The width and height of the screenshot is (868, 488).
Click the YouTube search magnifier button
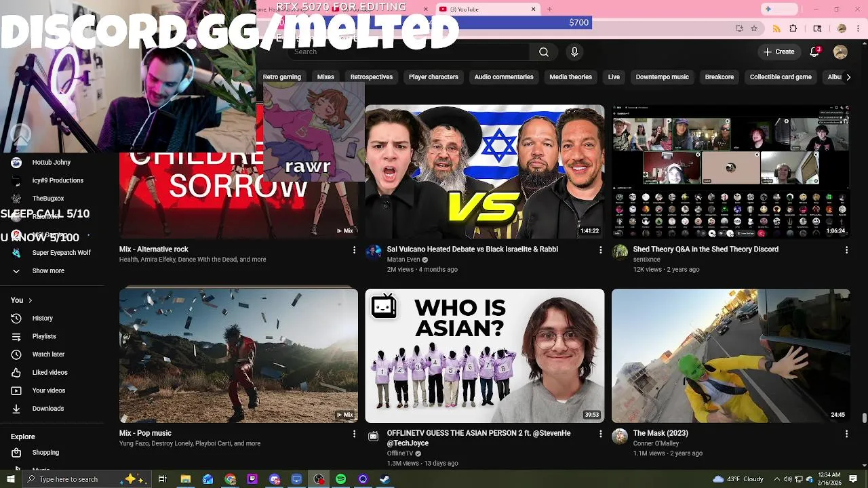(544, 52)
